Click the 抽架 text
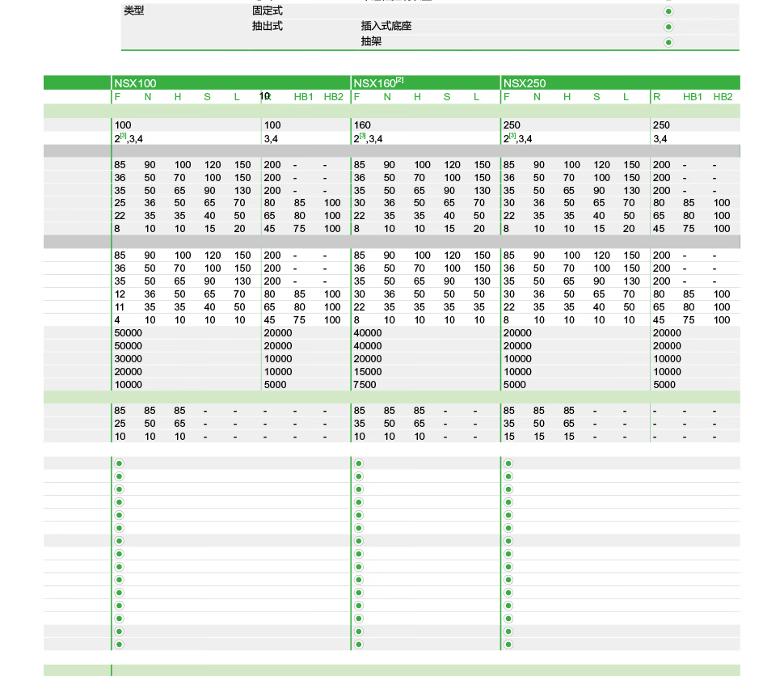This screenshot has width=784, height=676. (371, 41)
